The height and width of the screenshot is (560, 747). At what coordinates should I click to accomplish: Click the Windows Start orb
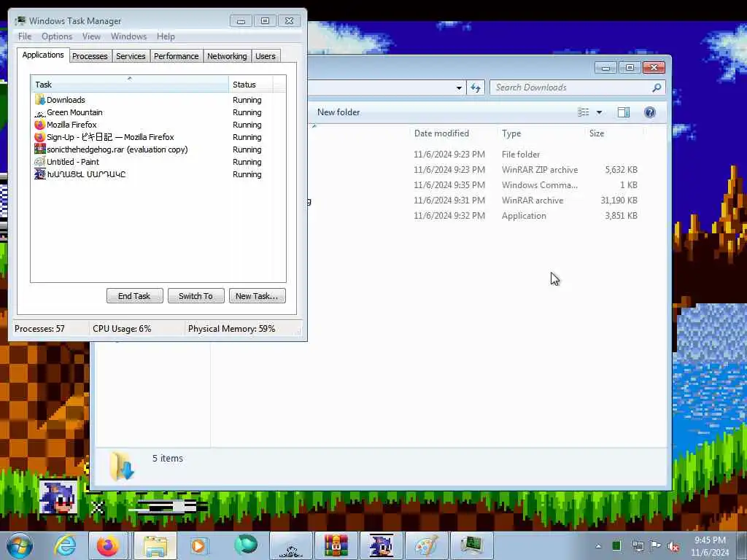click(x=20, y=545)
